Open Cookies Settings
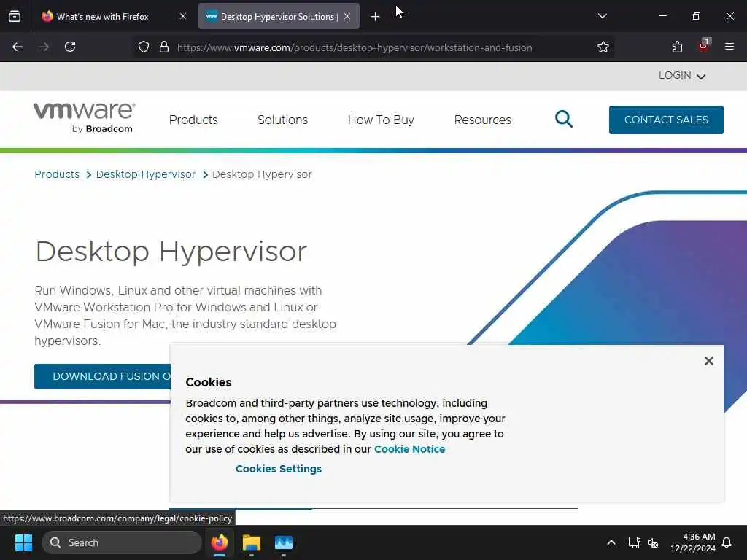747x560 pixels. point(279,469)
